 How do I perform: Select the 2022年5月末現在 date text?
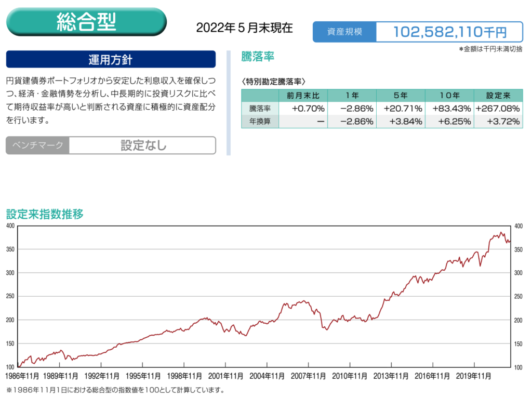coord(244,28)
